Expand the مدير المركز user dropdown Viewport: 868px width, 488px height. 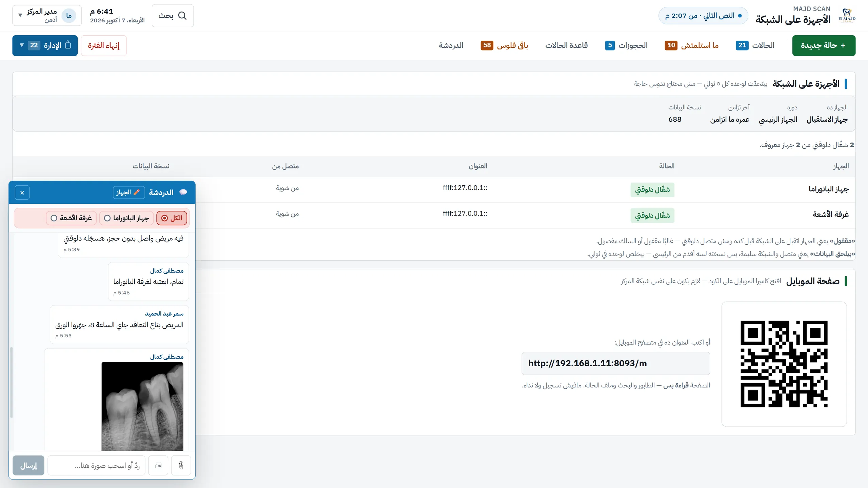47,16
